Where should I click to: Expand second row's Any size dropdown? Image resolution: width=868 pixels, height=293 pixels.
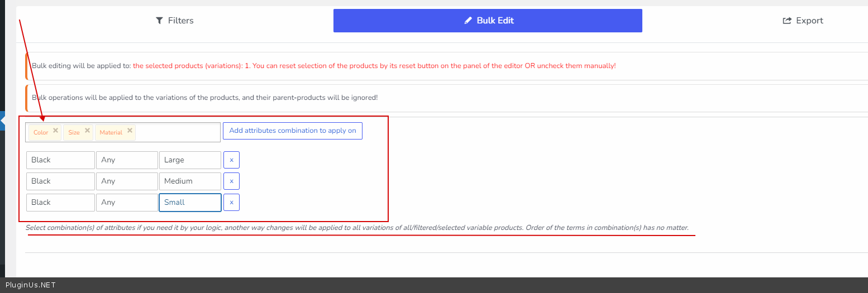click(x=127, y=181)
